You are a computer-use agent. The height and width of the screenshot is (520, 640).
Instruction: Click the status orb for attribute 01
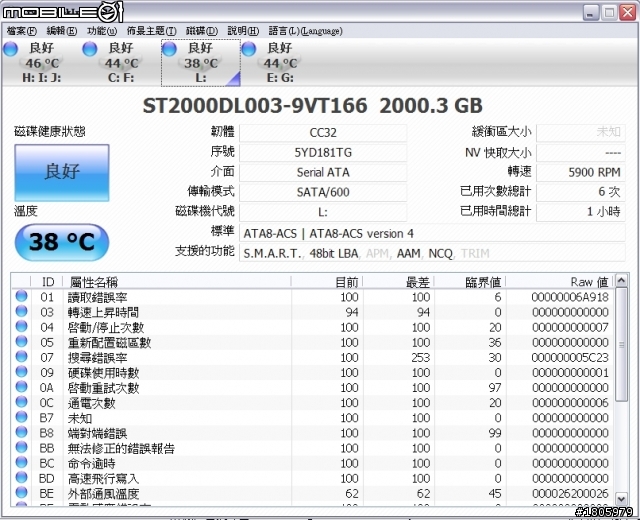click(x=21, y=296)
